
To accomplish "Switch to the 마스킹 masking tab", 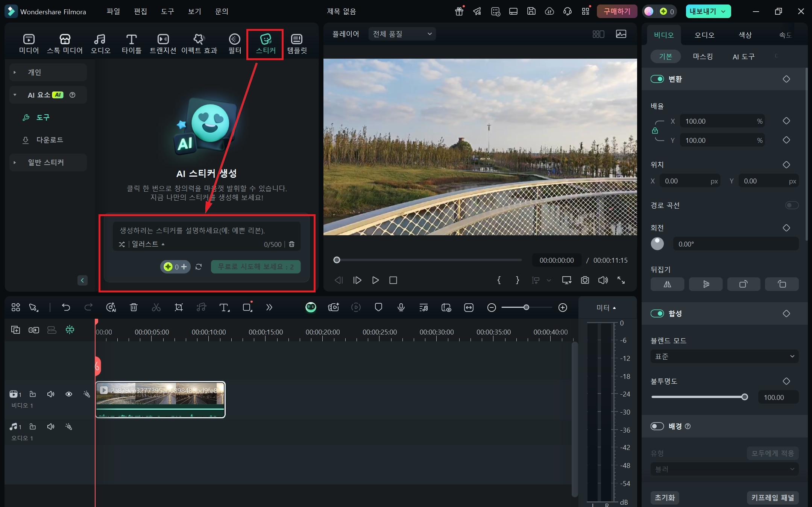I will 703,56.
